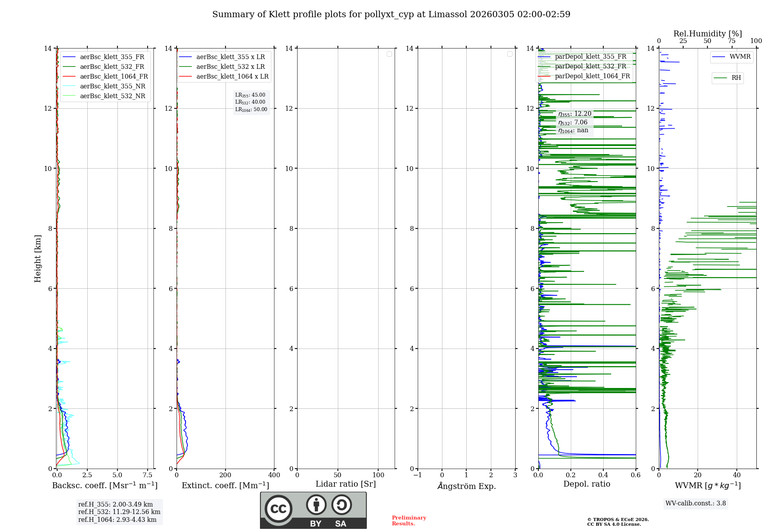Click the Creative Commons CC logo icon

[x=278, y=509]
